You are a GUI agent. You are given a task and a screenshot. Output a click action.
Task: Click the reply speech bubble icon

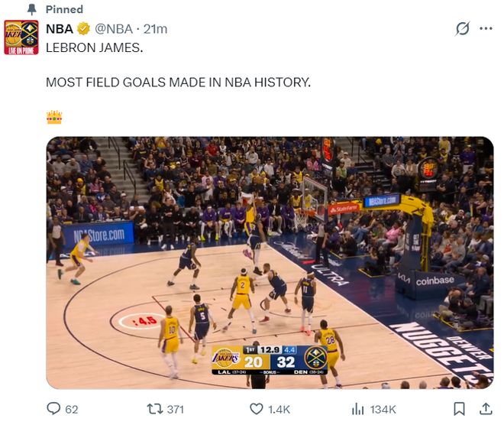[x=53, y=409]
